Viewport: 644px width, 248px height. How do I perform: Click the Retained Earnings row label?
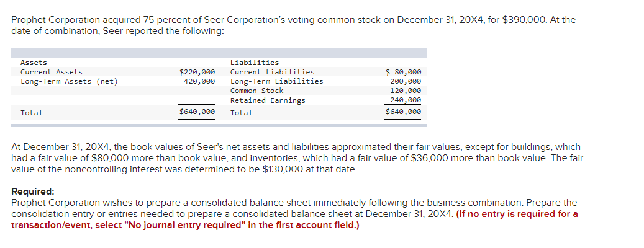coord(268,100)
